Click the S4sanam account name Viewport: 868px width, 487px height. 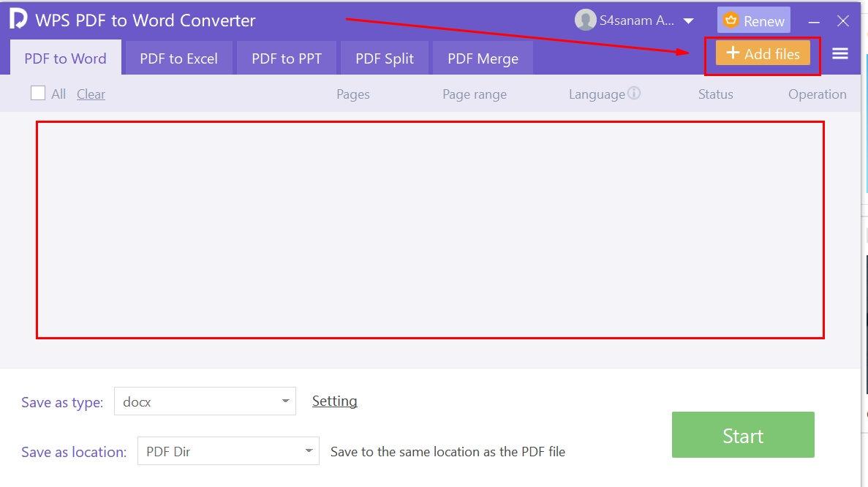[637, 20]
